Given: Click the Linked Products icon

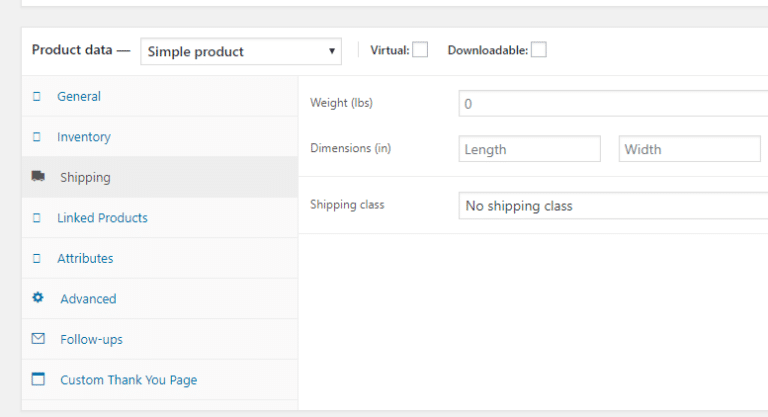Looking at the screenshot, I should click(37, 218).
